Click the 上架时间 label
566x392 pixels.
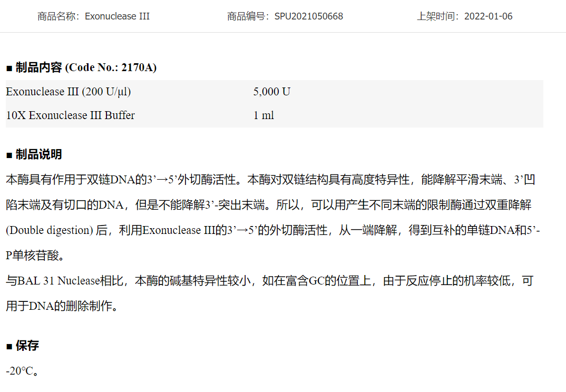pyautogui.click(x=437, y=16)
